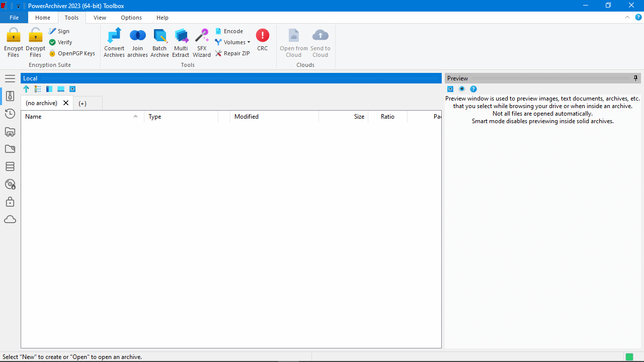
Task: Add a new tab with (+)
Action: [83, 104]
